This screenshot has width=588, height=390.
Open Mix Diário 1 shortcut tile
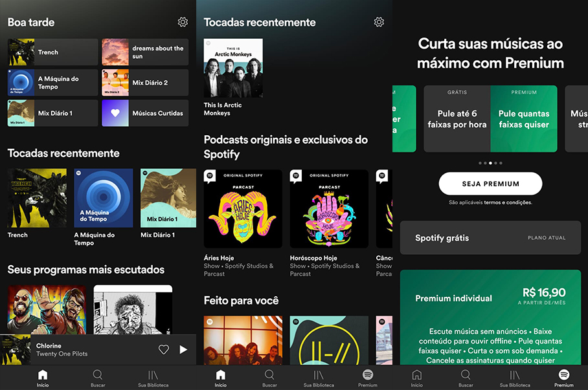point(52,113)
